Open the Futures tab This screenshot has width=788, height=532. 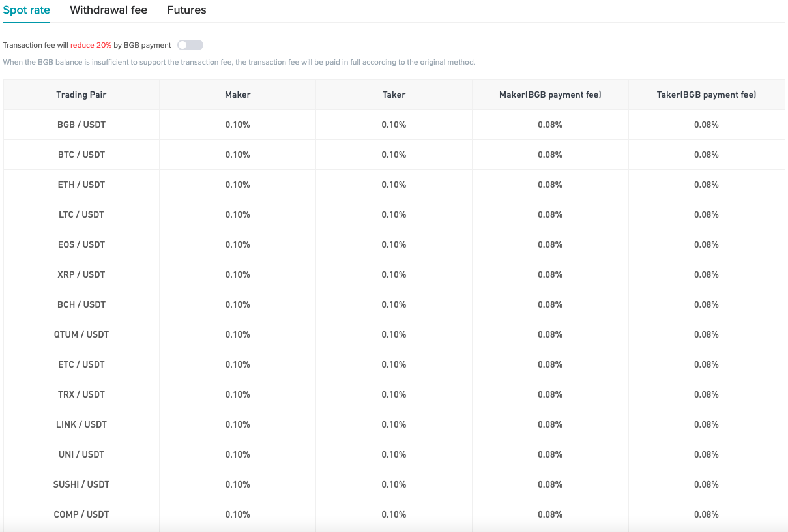[186, 10]
